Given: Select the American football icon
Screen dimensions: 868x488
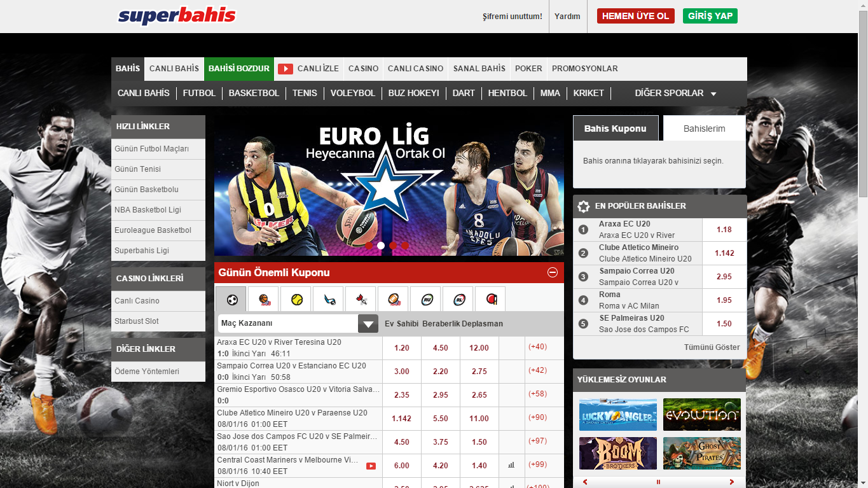Looking at the screenshot, I should (x=393, y=298).
